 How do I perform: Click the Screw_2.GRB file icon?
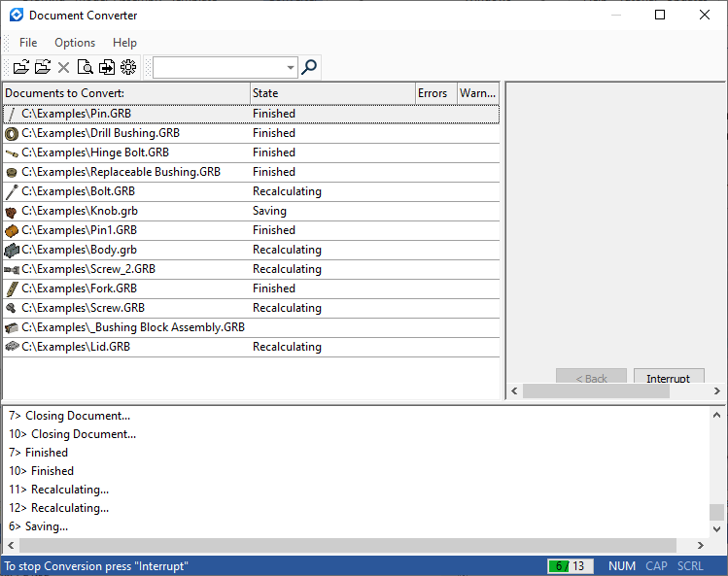(12, 270)
